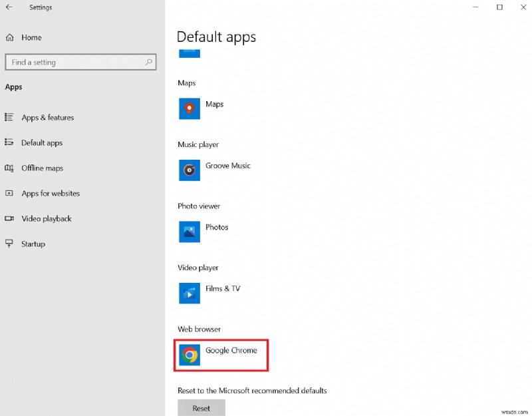Click the Apps section heading in sidebar
Viewport: 532px width, 416px height.
[13, 87]
